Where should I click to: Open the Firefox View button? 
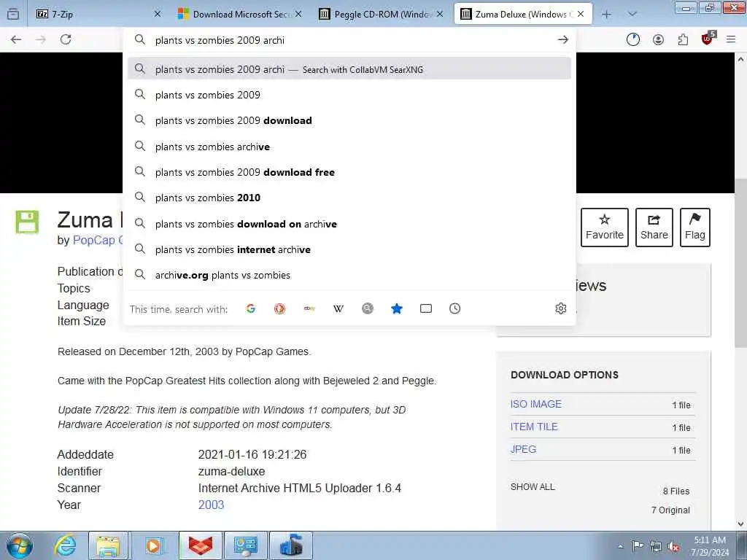(13, 14)
